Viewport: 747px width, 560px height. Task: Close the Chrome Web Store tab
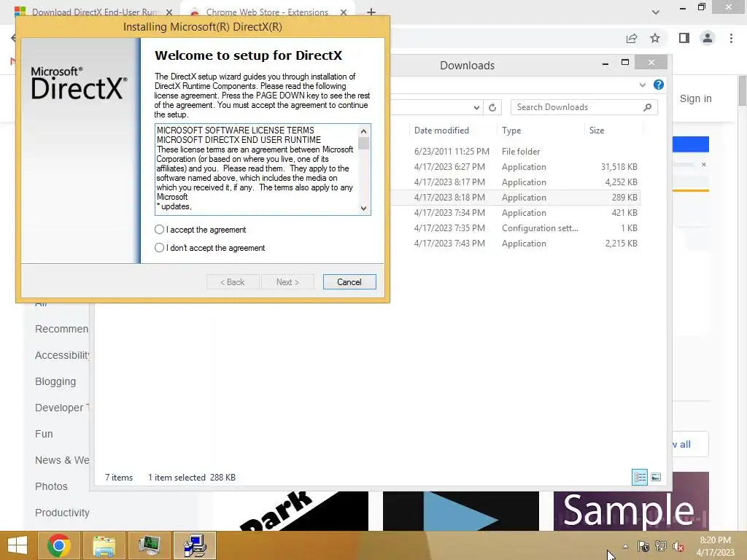[x=343, y=12]
